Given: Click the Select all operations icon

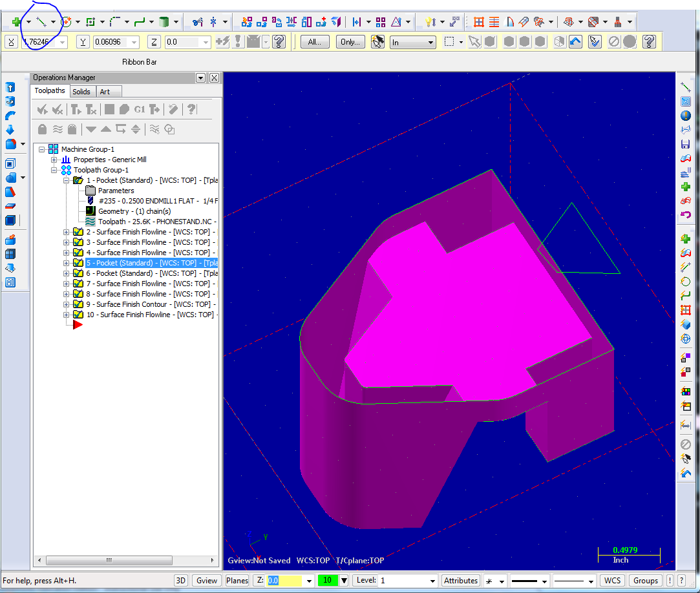Looking at the screenshot, I should (43, 109).
